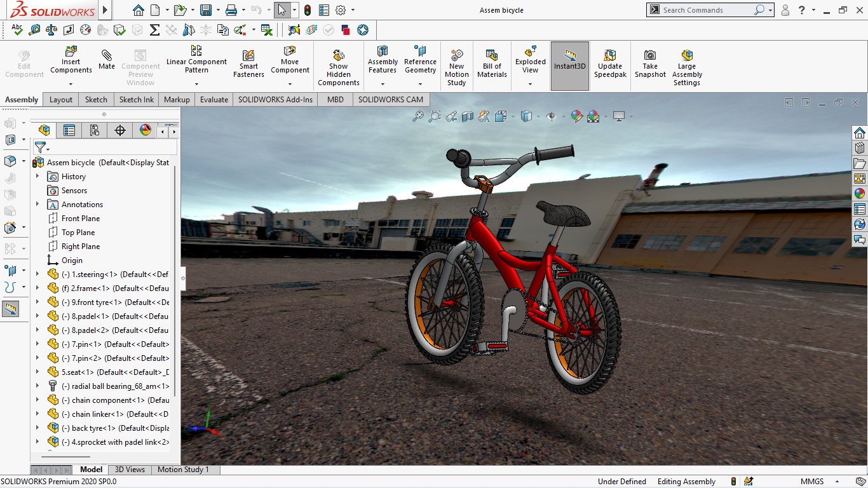Click the Sigma equations icon
Viewport: 868px width, 488px height.
(x=154, y=29)
